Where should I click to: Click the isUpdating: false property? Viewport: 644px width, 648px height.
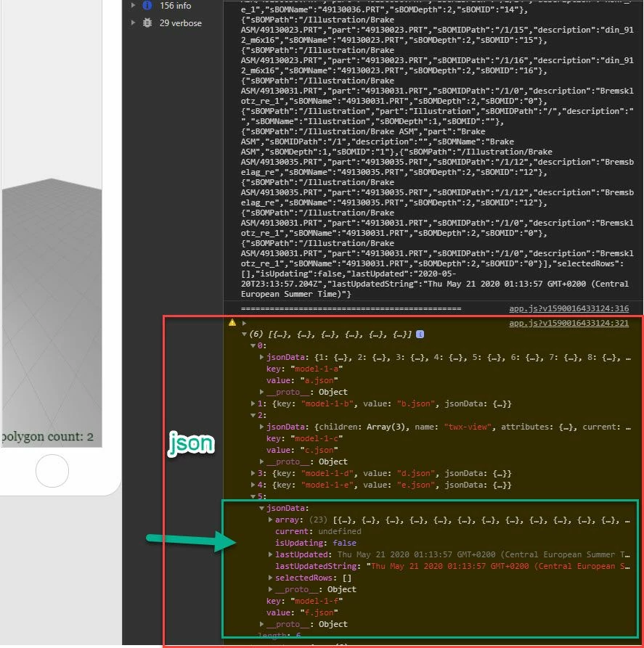[316, 543]
